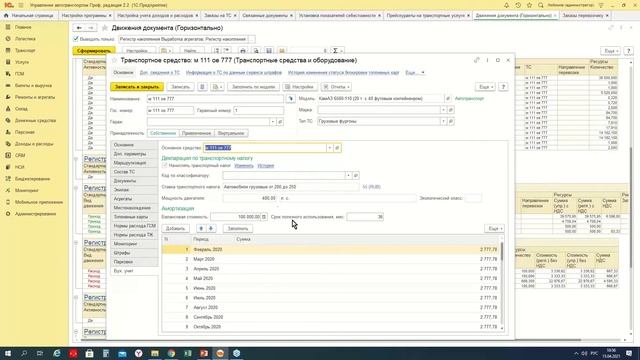Click Добавить button in amortization table
640x360 pixels.
tap(176, 228)
